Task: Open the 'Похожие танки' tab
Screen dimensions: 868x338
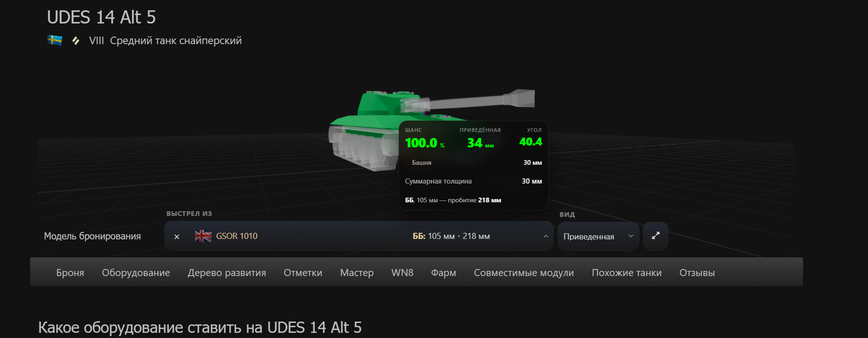Action: click(627, 273)
